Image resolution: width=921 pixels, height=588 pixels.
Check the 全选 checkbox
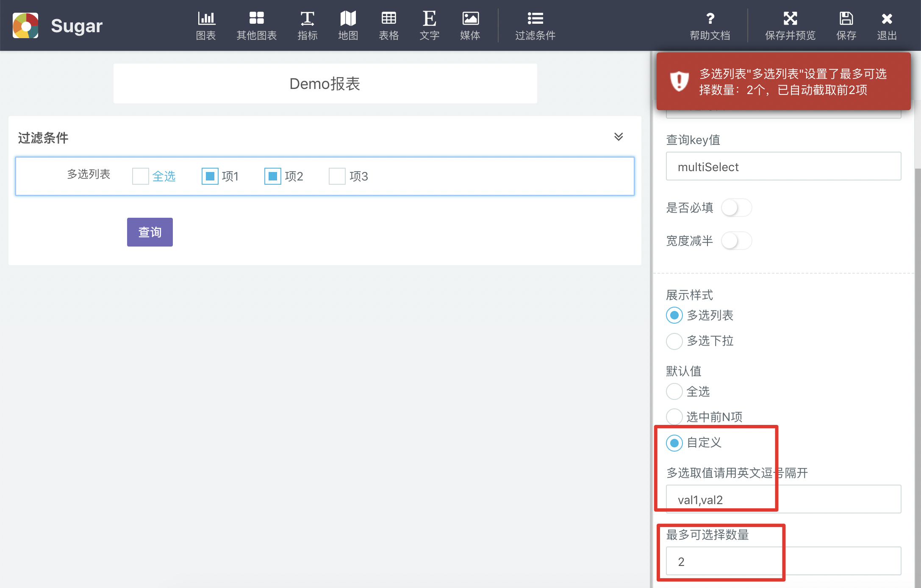coord(141,176)
